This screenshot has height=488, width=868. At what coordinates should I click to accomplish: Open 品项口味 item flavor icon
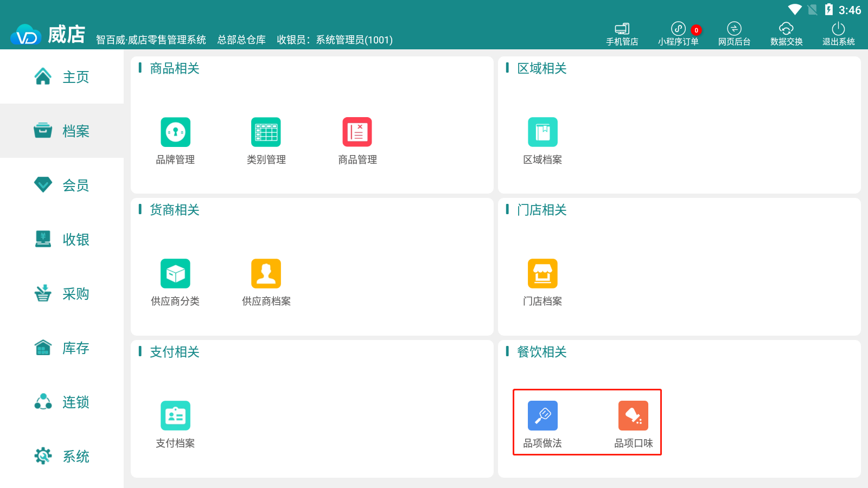[x=633, y=416]
